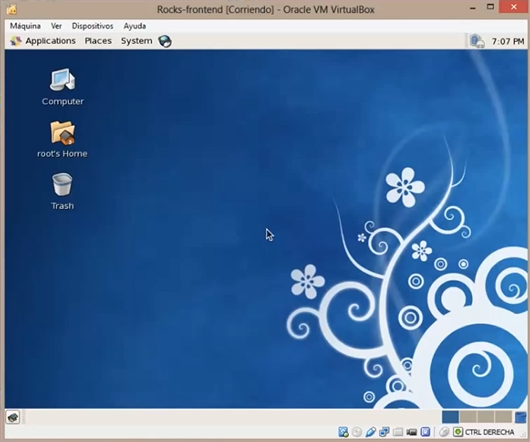Click the network status tray icon

pyautogui.click(x=477, y=41)
